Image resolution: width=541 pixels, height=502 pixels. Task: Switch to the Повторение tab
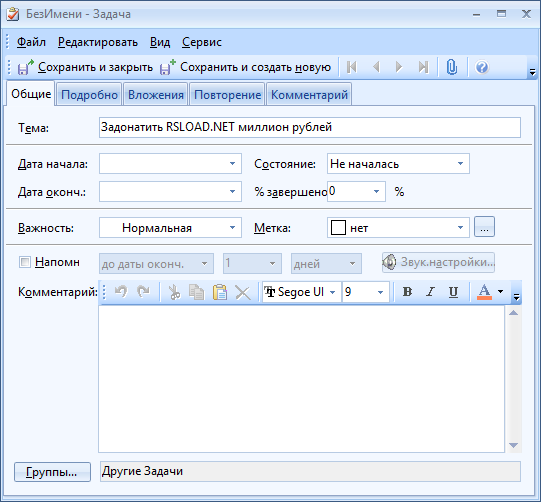pos(227,94)
